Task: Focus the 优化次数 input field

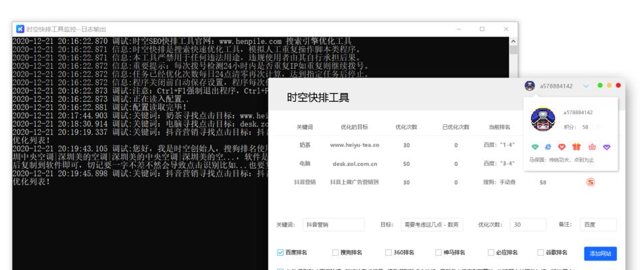Action: point(528,225)
